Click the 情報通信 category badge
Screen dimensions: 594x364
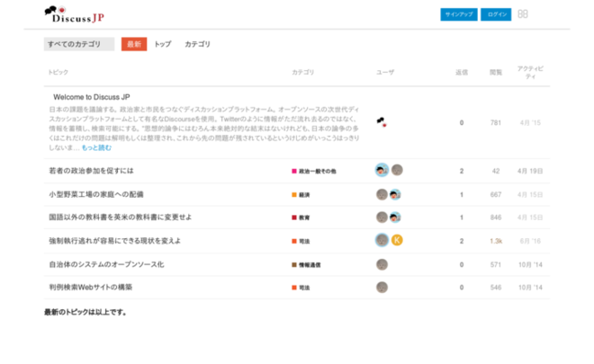tap(310, 264)
